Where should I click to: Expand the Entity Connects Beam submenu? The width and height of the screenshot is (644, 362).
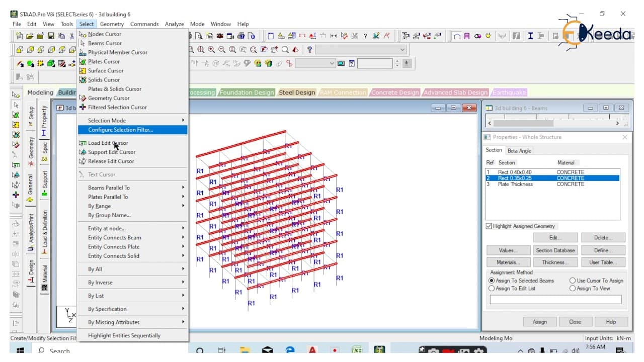[133, 237]
